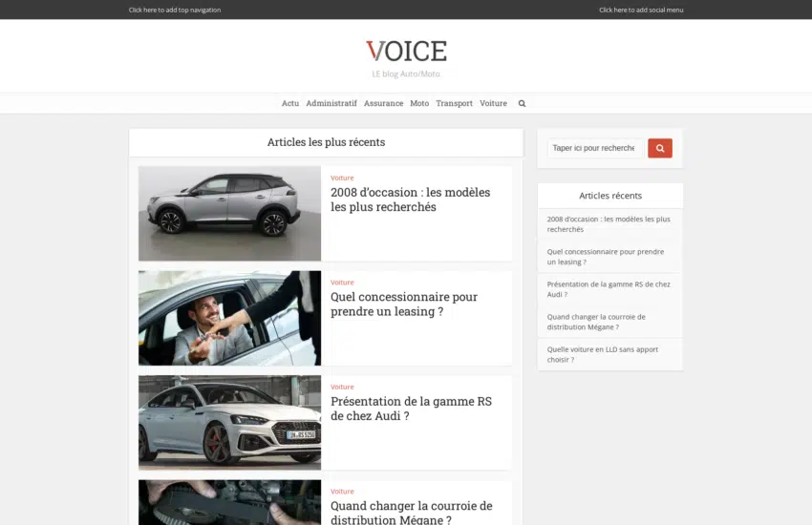812x525 pixels.
Task: Open the Administratif menu item
Action: (x=331, y=103)
